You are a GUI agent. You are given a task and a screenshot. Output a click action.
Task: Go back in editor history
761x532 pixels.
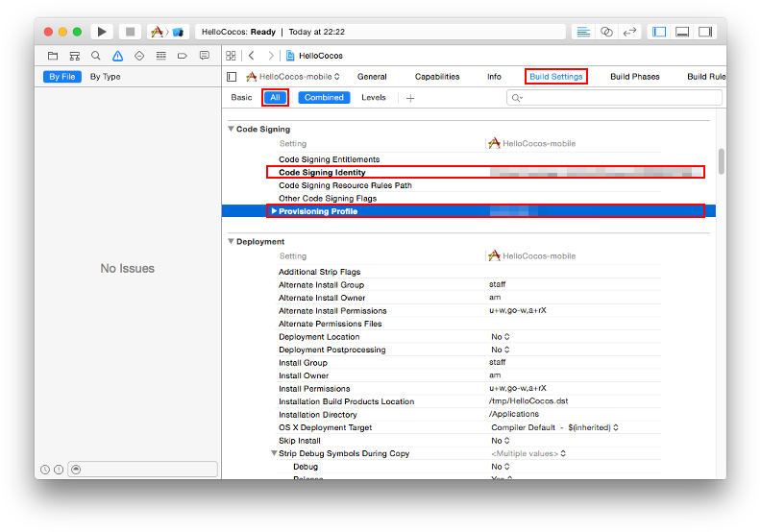point(252,56)
